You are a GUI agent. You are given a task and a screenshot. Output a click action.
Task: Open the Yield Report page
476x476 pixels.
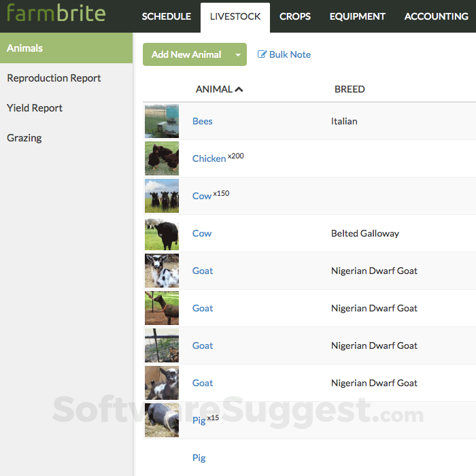(35, 107)
